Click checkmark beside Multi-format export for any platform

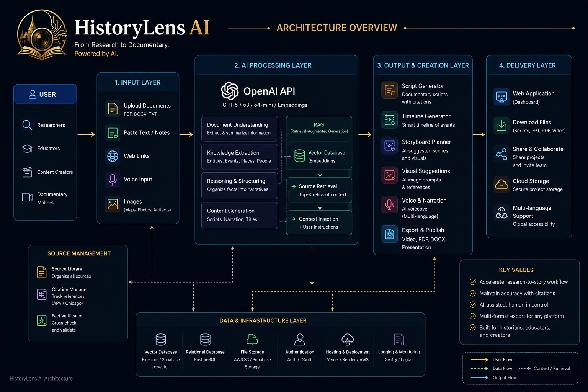coord(473,316)
